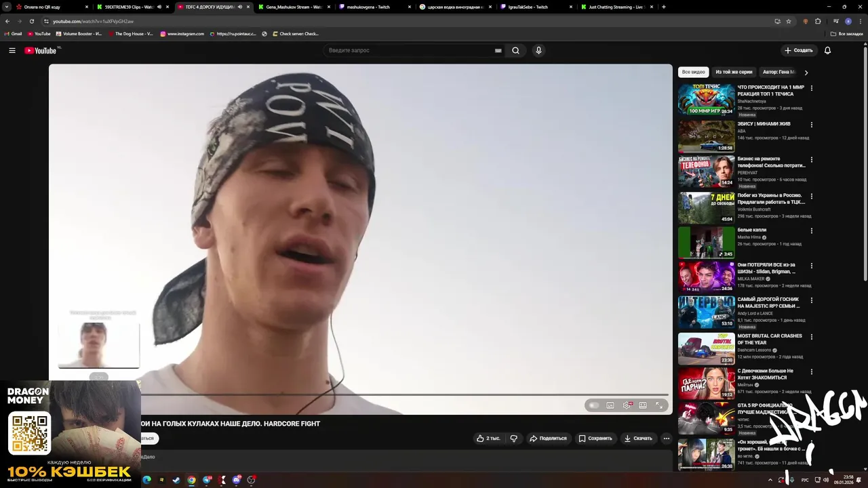
Task: Open the 'САМЫЙ ДОРОГОЙ ГОСНИК' video title
Action: (x=768, y=302)
